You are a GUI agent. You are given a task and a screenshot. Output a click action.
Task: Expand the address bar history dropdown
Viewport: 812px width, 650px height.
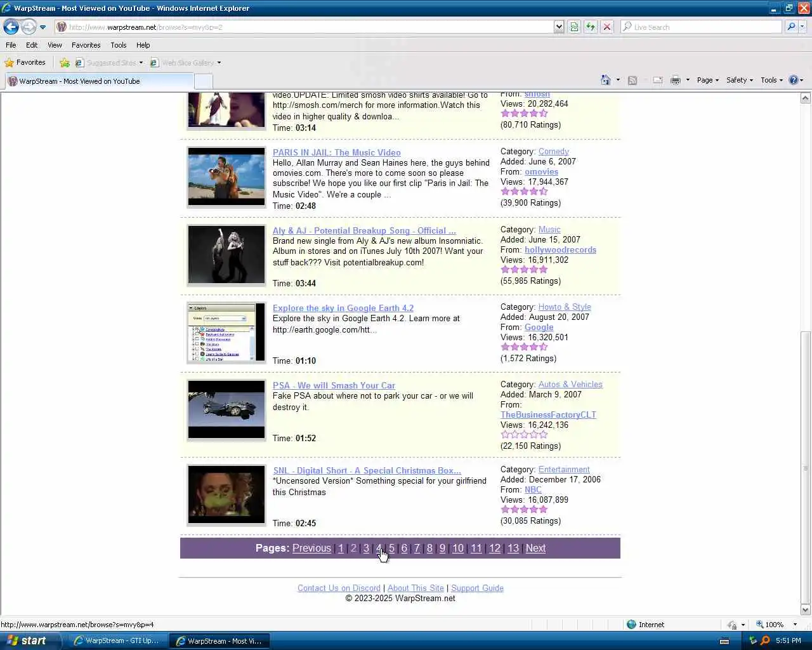pos(559,27)
